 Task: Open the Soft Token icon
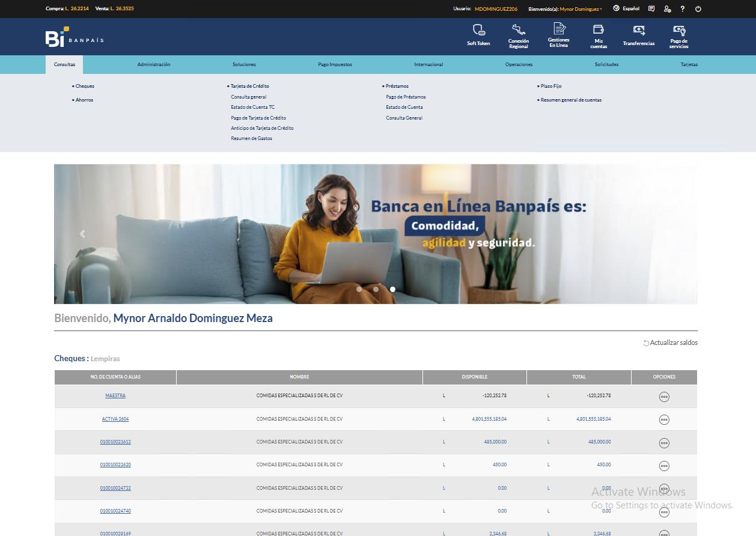coord(478,30)
